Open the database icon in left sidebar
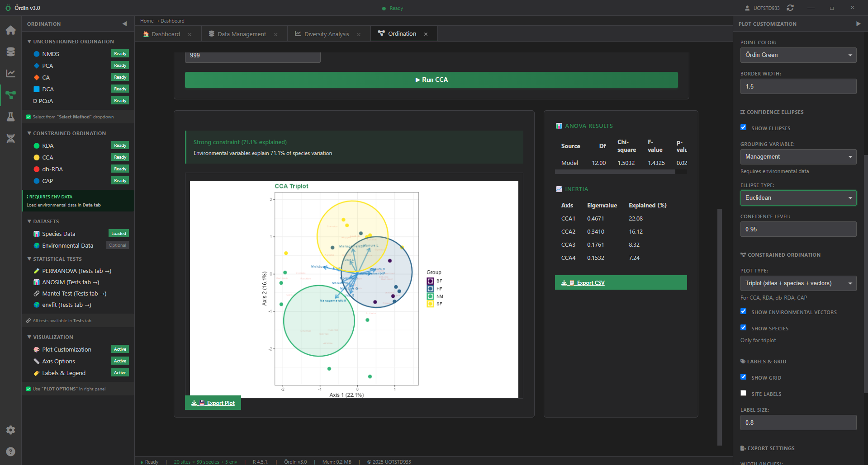 click(10, 52)
